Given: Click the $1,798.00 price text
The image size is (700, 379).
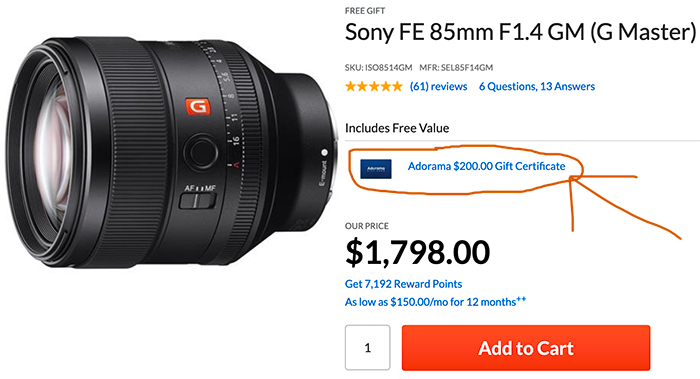Looking at the screenshot, I should tap(417, 253).
